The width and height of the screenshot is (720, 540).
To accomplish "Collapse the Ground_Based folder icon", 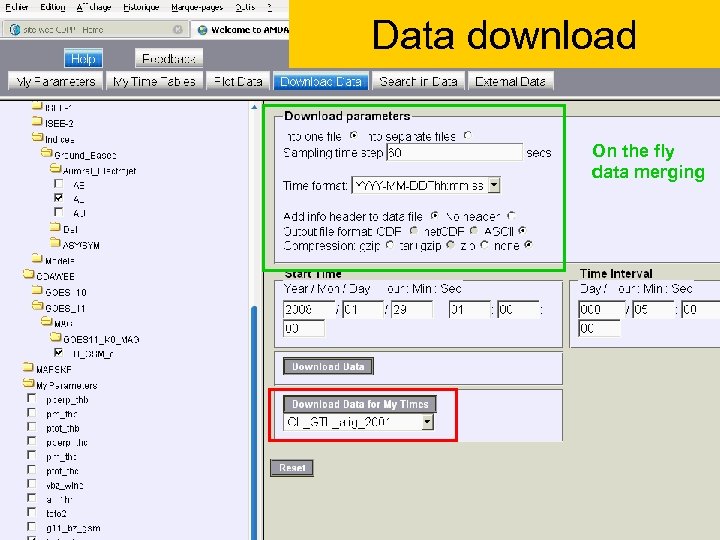I will (46, 153).
